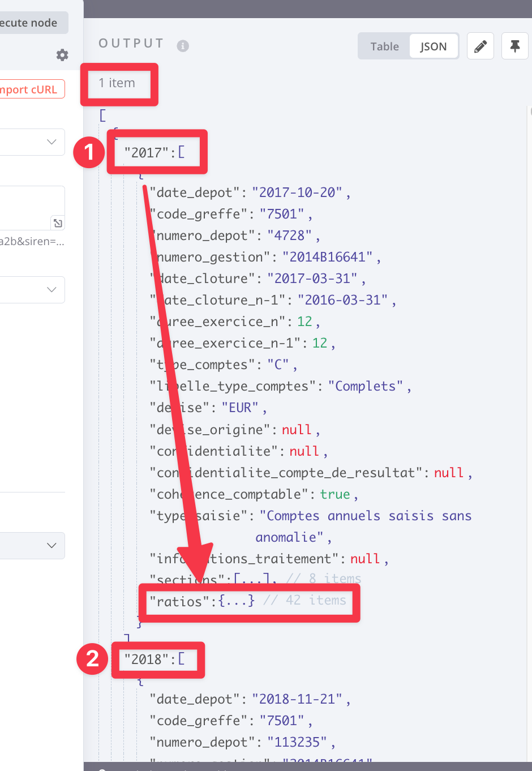The width and height of the screenshot is (532, 771).
Task: Click the expand icon in text area
Action: pyautogui.click(x=58, y=223)
